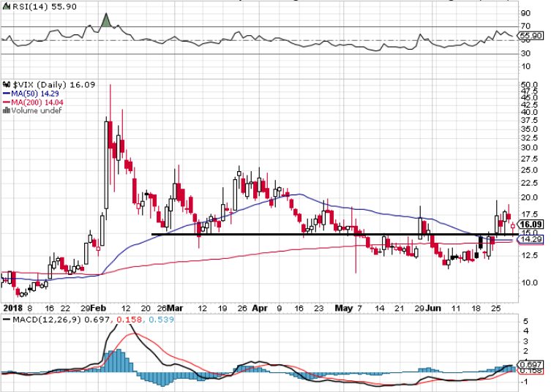551x392 pixels.
Task: Click the 90 level on the RSI axis
Action: coord(526,13)
